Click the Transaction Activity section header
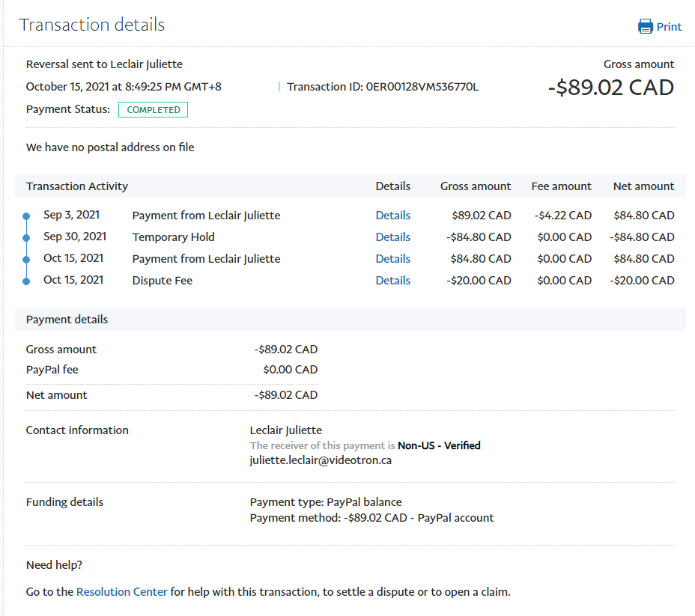This screenshot has height=616, width=695. 77,186
